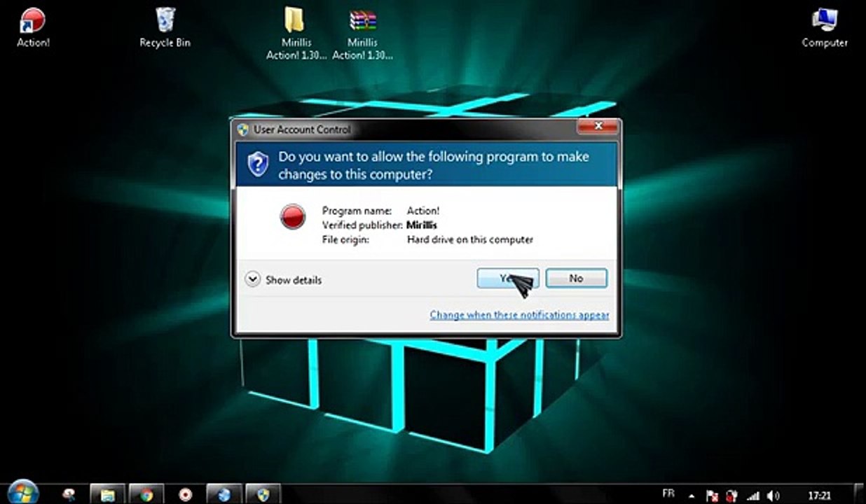866x504 pixels.
Task: Select the Mirillis Action! WinRAR archive icon
Action: [x=363, y=32]
